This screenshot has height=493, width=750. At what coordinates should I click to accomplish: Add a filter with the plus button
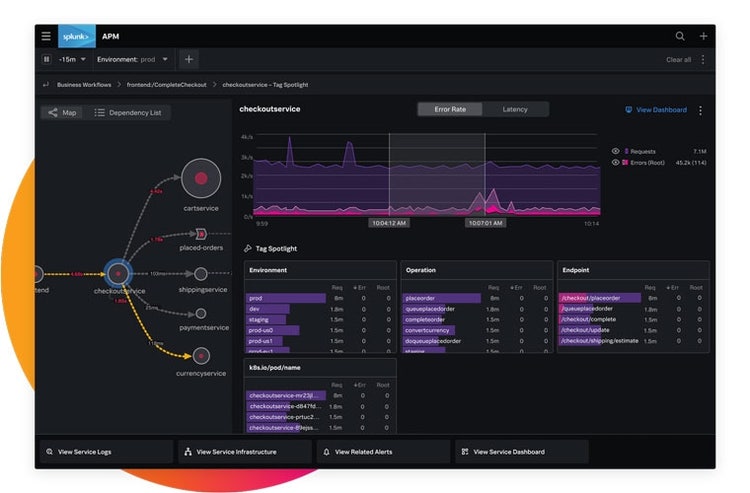click(x=189, y=59)
